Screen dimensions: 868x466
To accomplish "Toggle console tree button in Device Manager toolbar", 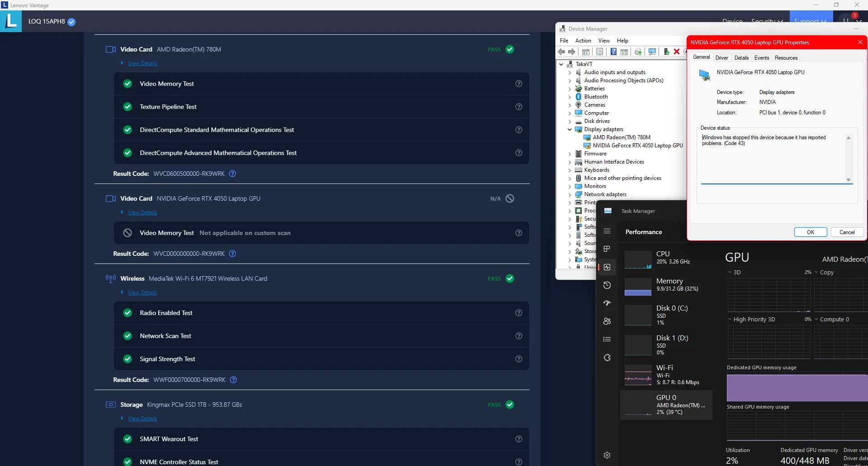I will point(586,52).
